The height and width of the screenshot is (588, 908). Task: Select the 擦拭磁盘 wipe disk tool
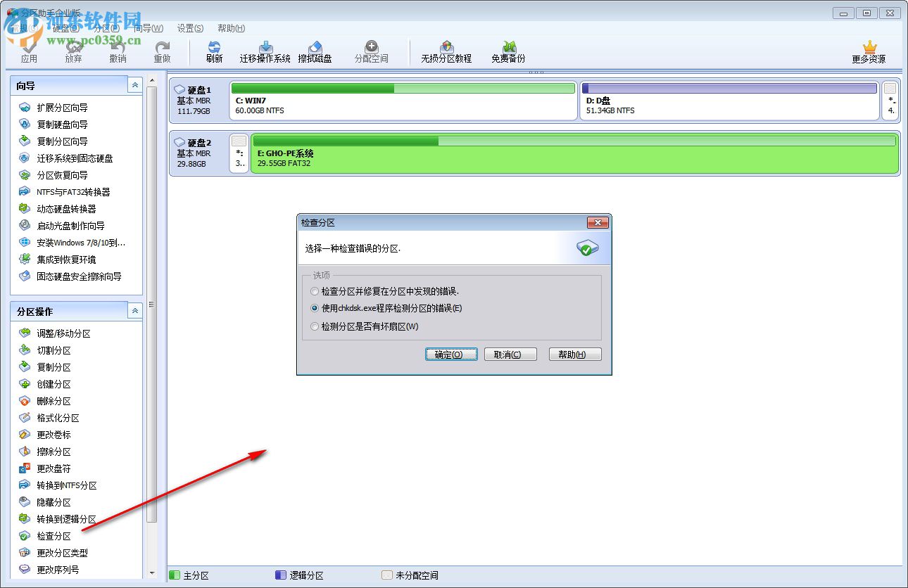click(x=316, y=51)
